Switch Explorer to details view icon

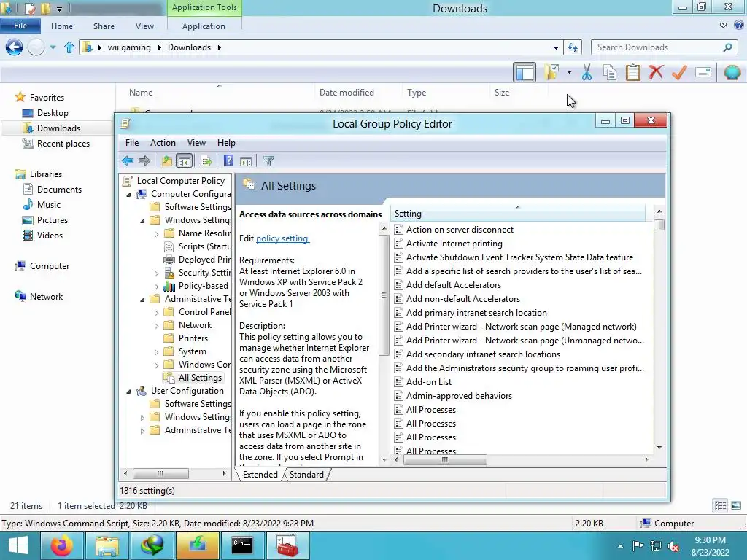tap(720, 505)
